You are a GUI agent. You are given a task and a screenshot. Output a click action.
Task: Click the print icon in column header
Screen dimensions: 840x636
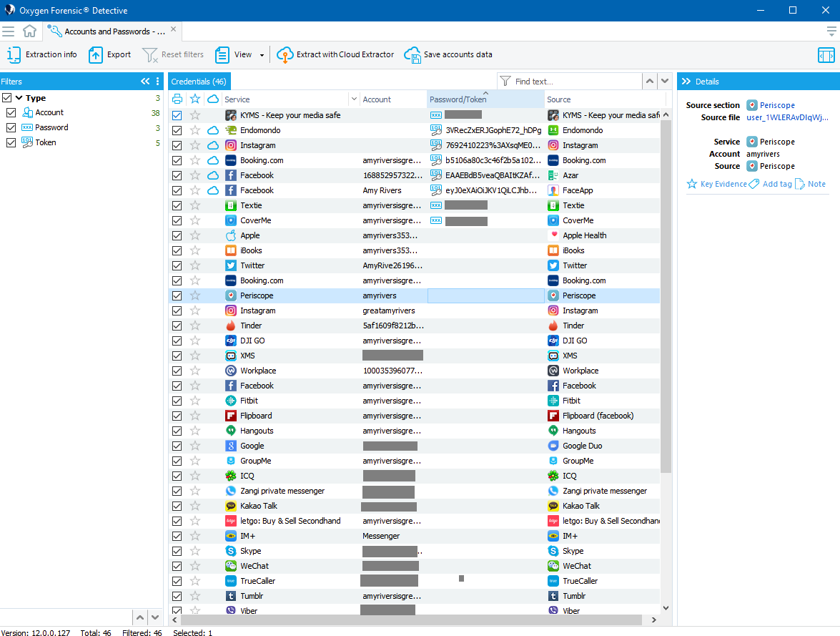pos(177,99)
